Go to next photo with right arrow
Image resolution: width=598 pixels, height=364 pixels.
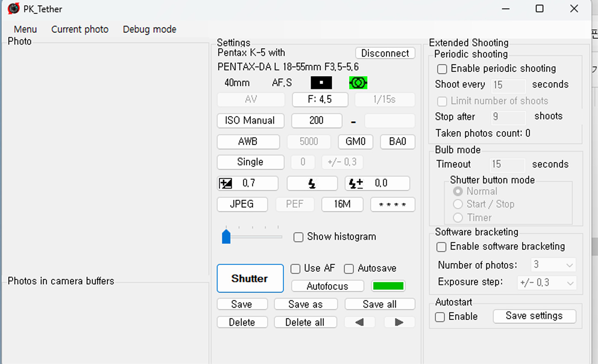pos(399,322)
